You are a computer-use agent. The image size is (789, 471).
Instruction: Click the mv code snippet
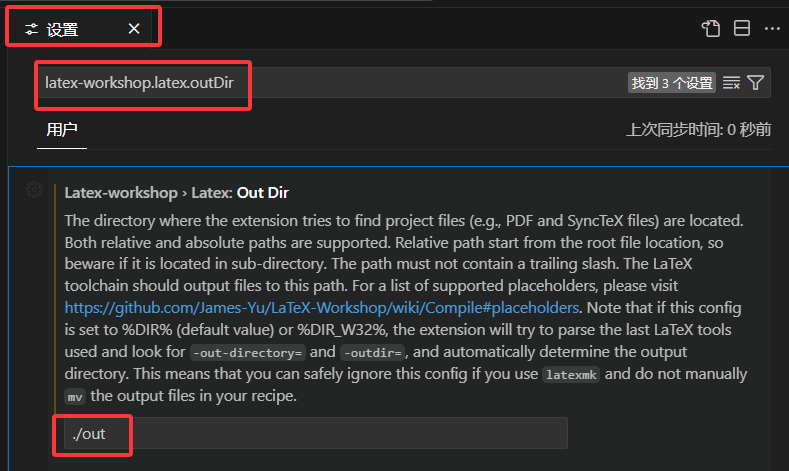click(x=75, y=397)
